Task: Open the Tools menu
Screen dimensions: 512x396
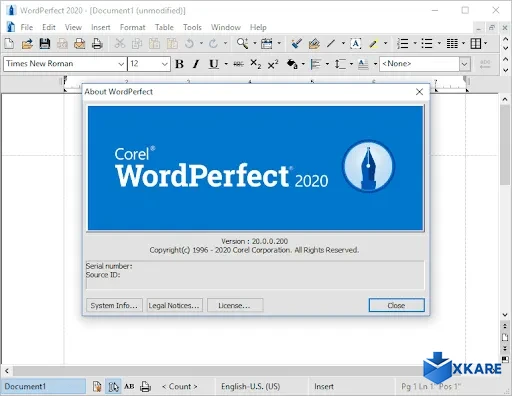Action: tap(192, 27)
